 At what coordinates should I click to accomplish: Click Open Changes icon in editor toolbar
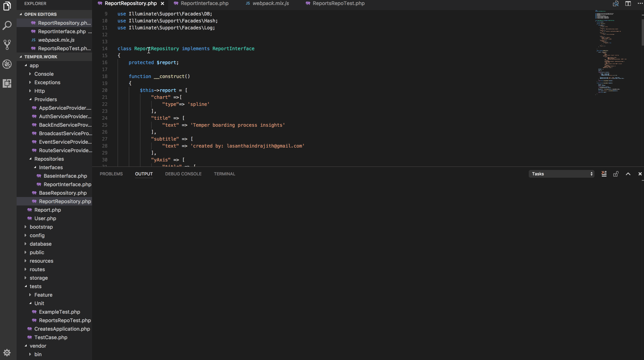pyautogui.click(x=616, y=3)
